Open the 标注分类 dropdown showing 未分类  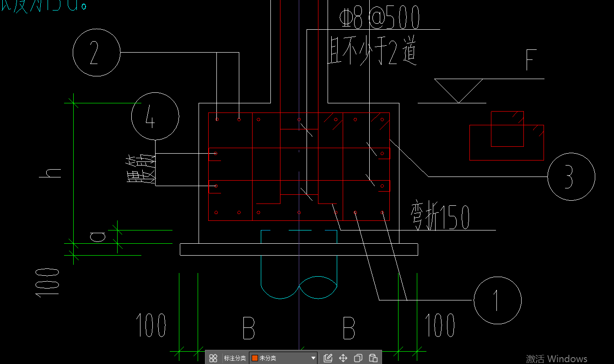click(x=283, y=358)
